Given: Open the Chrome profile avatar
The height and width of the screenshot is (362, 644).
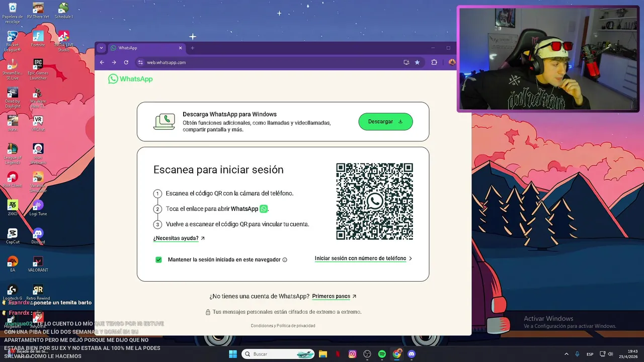Looking at the screenshot, I should pyautogui.click(x=452, y=62).
